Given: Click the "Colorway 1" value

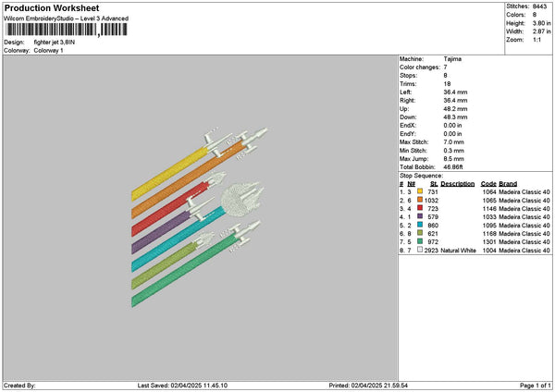Looking at the screenshot, I should pyautogui.click(x=48, y=51).
